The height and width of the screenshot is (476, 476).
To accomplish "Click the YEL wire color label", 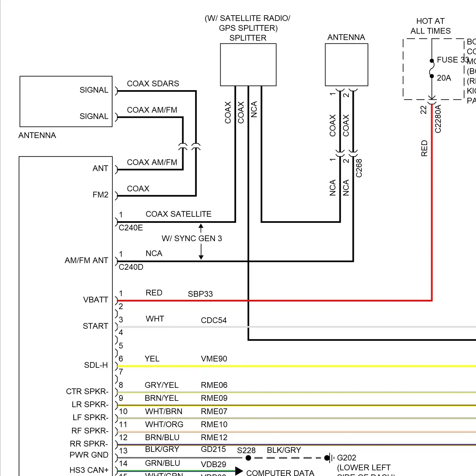I will pos(152,359).
